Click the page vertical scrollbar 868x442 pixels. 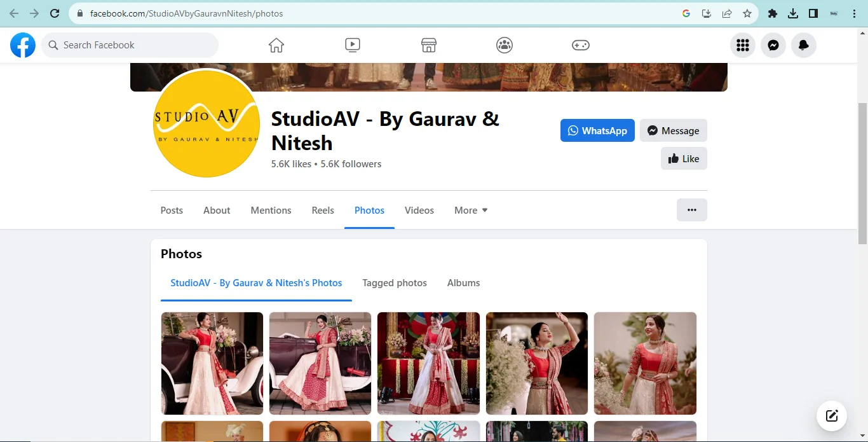tap(862, 173)
